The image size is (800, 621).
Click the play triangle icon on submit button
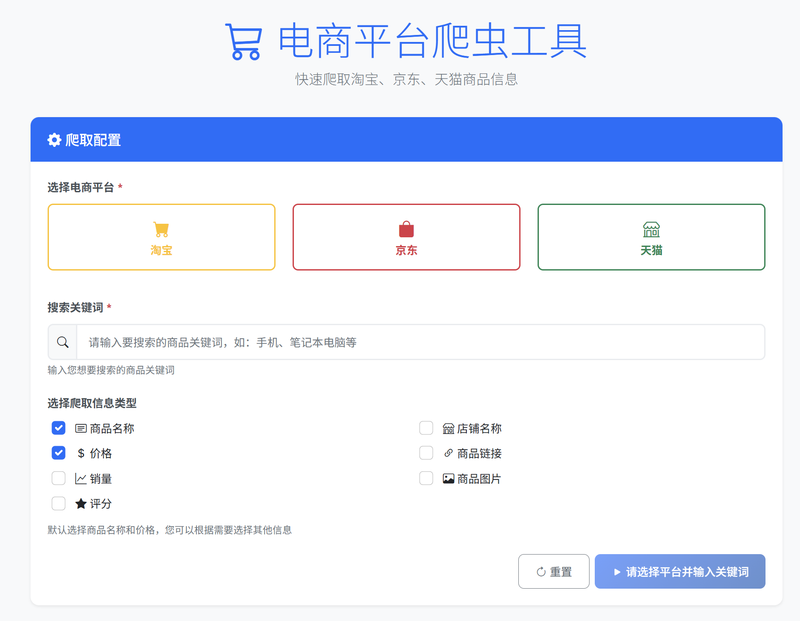[x=617, y=572]
